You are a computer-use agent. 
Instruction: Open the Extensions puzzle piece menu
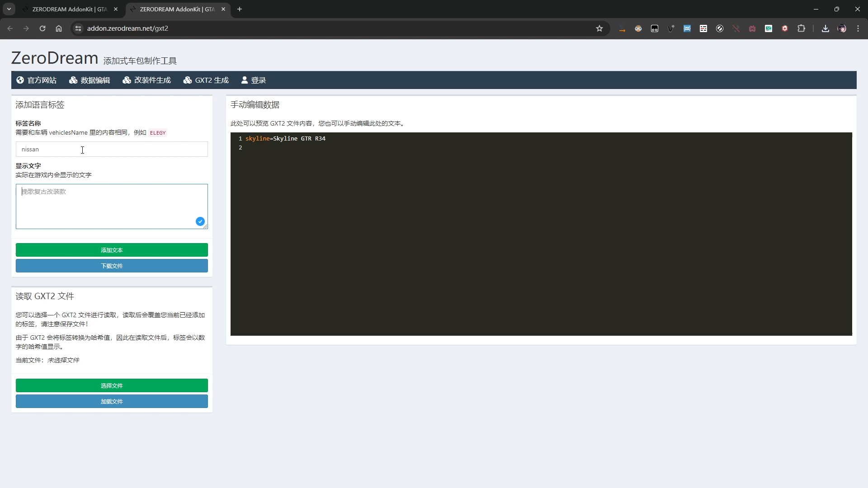pyautogui.click(x=801, y=28)
